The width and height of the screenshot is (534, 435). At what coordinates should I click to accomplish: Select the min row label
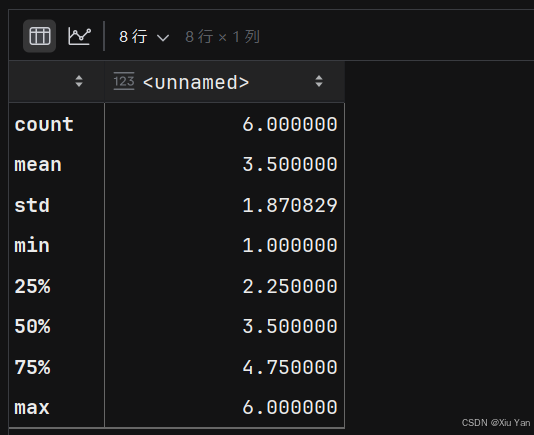click(32, 246)
